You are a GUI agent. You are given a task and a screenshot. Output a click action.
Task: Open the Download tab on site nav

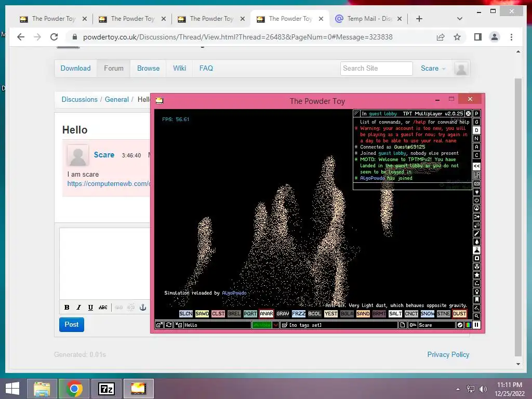point(75,68)
